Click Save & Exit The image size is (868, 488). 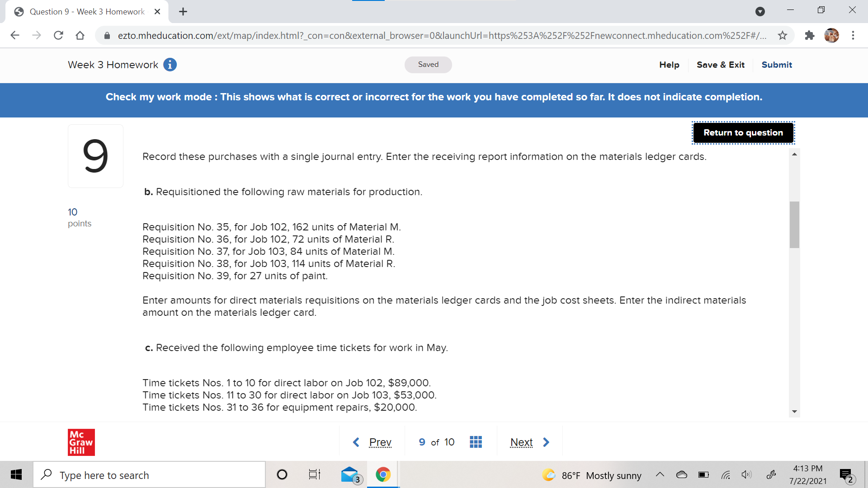tap(720, 65)
